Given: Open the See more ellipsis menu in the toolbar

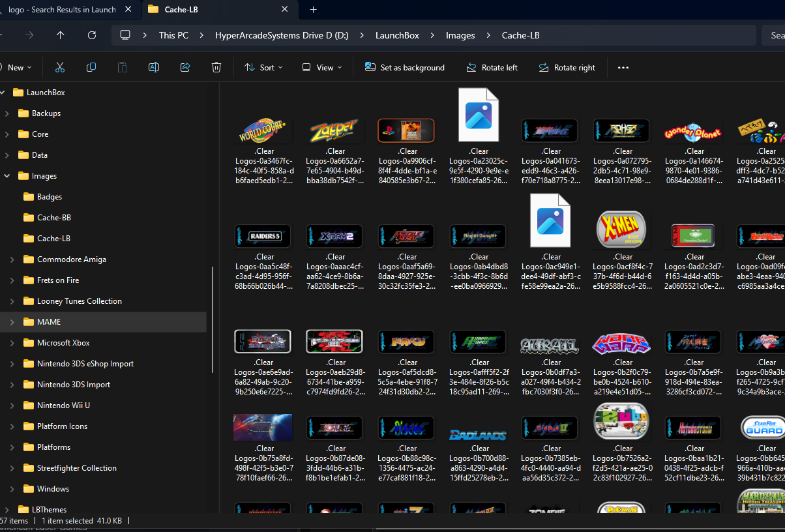Looking at the screenshot, I should 623,67.
